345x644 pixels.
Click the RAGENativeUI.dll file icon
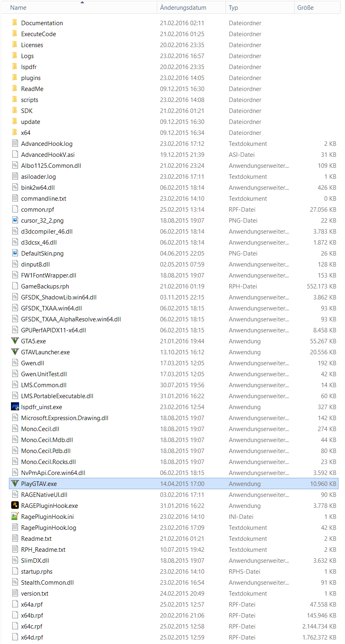click(x=15, y=494)
